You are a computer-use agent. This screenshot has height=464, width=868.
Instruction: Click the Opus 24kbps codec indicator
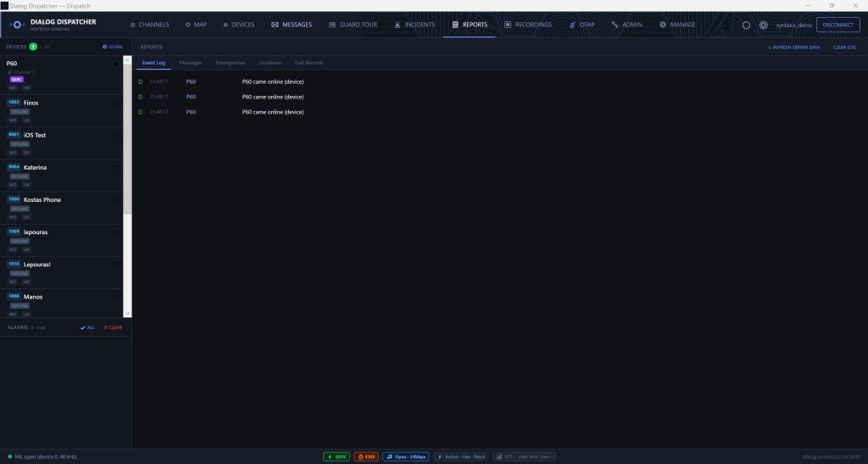pos(406,457)
